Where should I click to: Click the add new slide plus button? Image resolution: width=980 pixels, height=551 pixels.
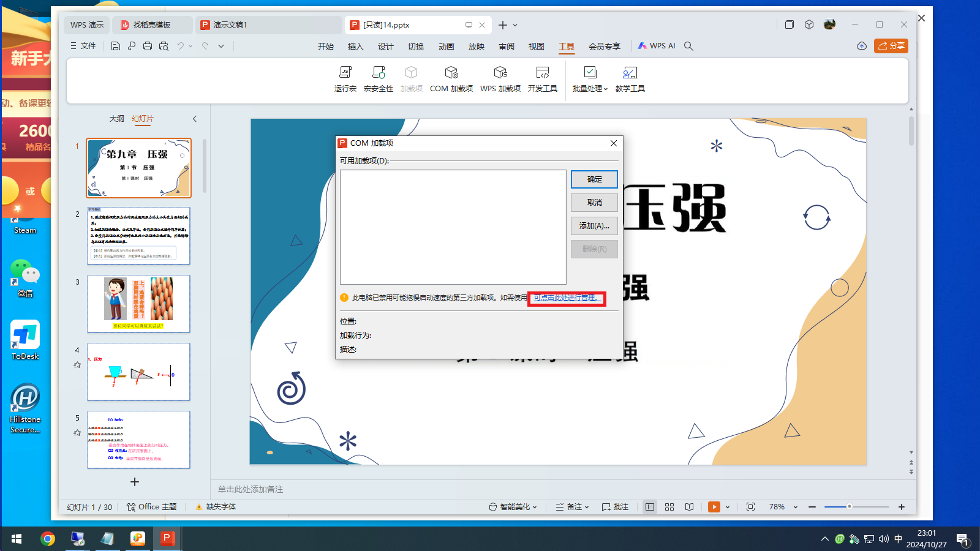135,482
